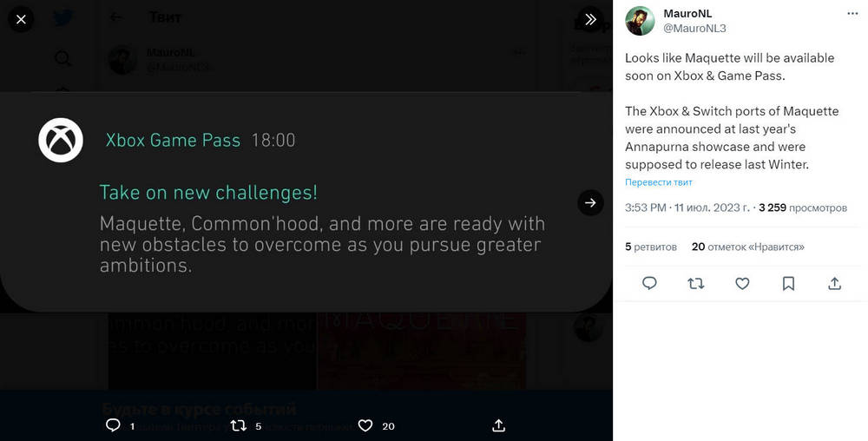Go to next image with arrow

(590, 203)
